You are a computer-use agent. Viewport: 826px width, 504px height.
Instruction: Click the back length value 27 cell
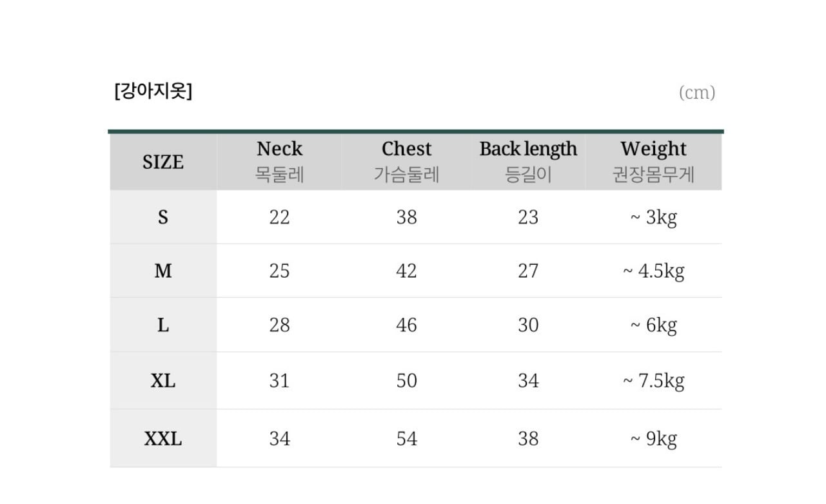pyautogui.click(x=528, y=271)
